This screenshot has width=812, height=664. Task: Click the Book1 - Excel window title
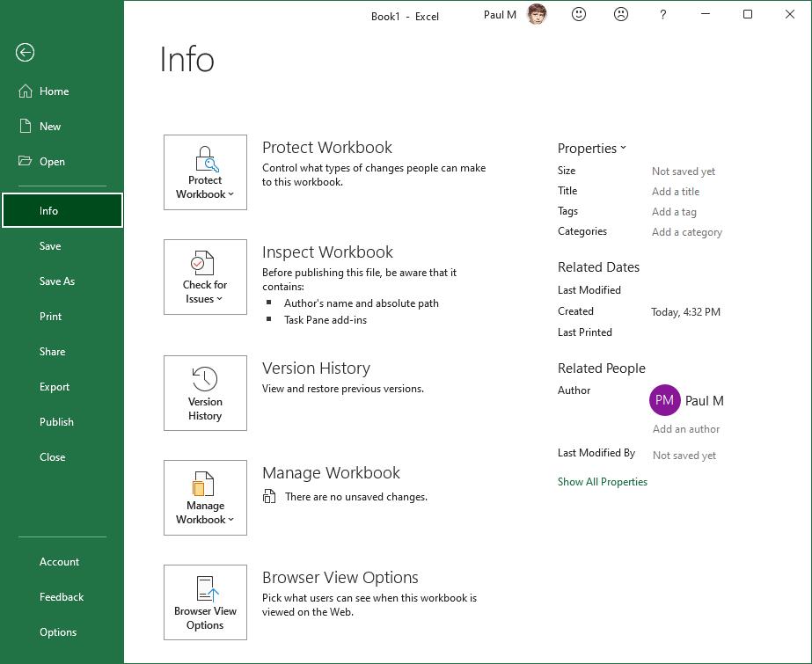[x=405, y=17]
